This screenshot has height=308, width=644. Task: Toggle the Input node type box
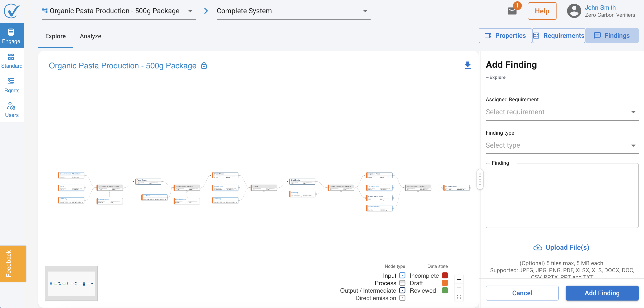click(x=402, y=275)
